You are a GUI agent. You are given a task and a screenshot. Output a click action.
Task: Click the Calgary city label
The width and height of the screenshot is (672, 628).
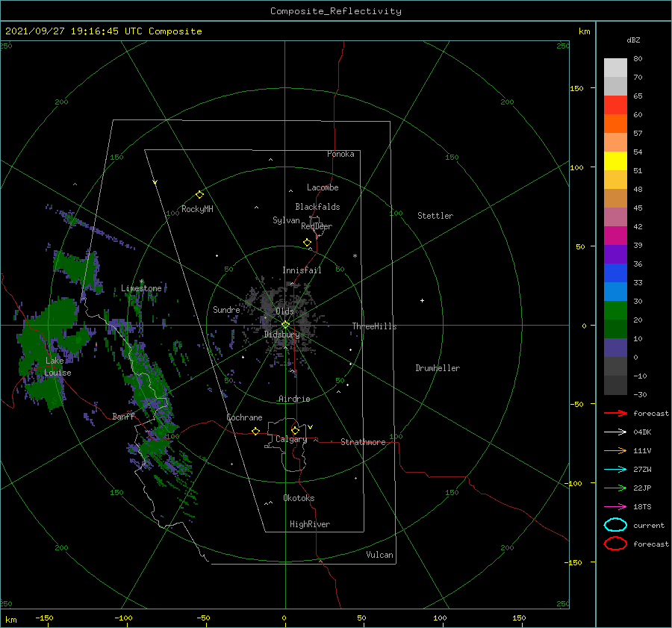[291, 439]
